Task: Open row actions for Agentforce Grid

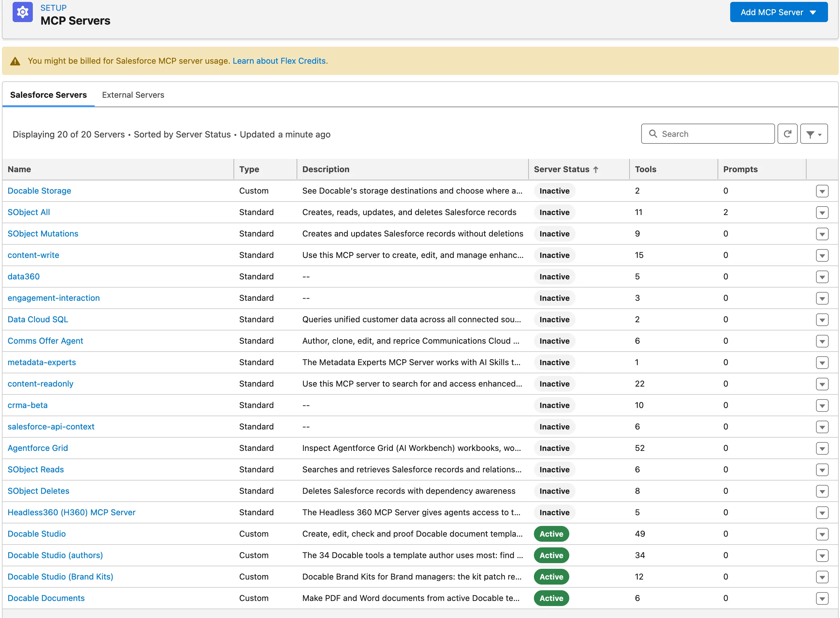Action: point(822,448)
